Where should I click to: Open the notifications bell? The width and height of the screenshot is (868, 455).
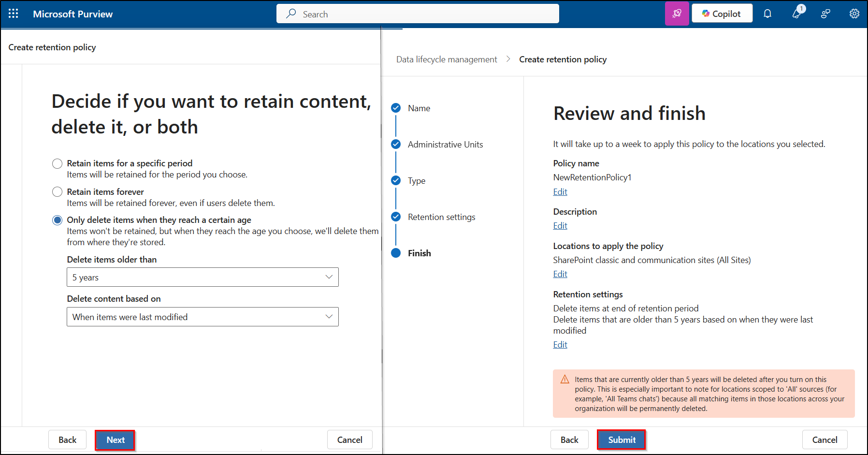pyautogui.click(x=767, y=14)
